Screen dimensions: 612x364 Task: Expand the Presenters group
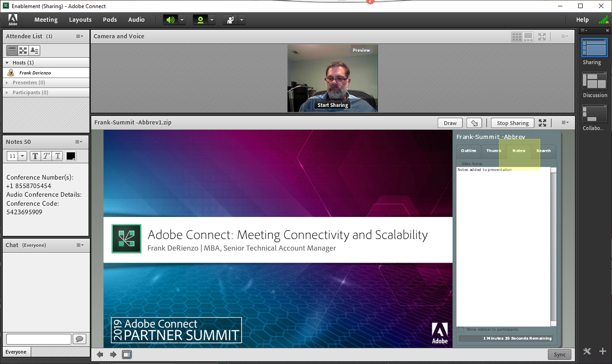pyautogui.click(x=7, y=83)
